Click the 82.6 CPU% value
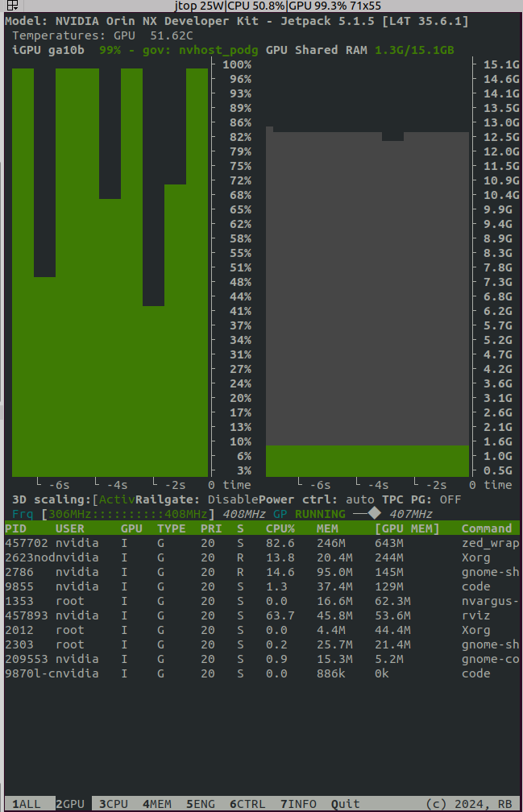This screenshot has height=812, width=523. coord(280,543)
